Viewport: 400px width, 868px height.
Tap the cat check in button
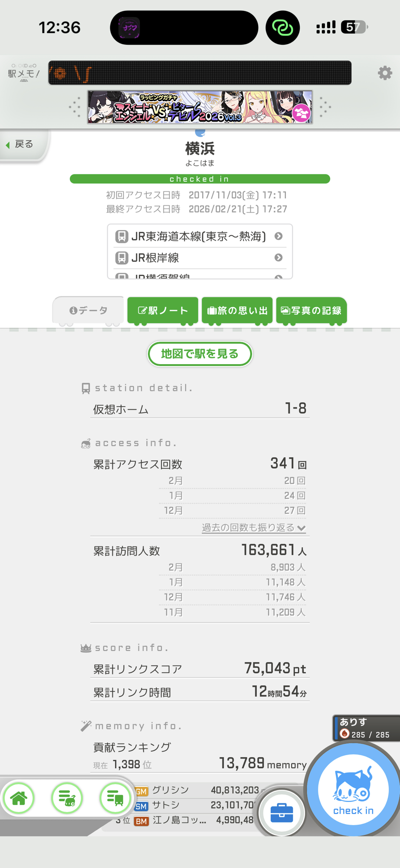(353, 791)
